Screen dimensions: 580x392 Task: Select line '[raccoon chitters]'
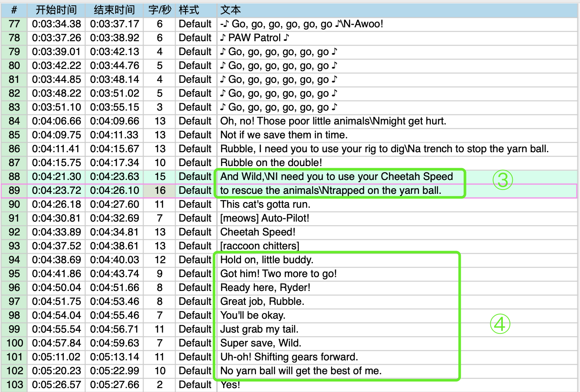coord(260,246)
